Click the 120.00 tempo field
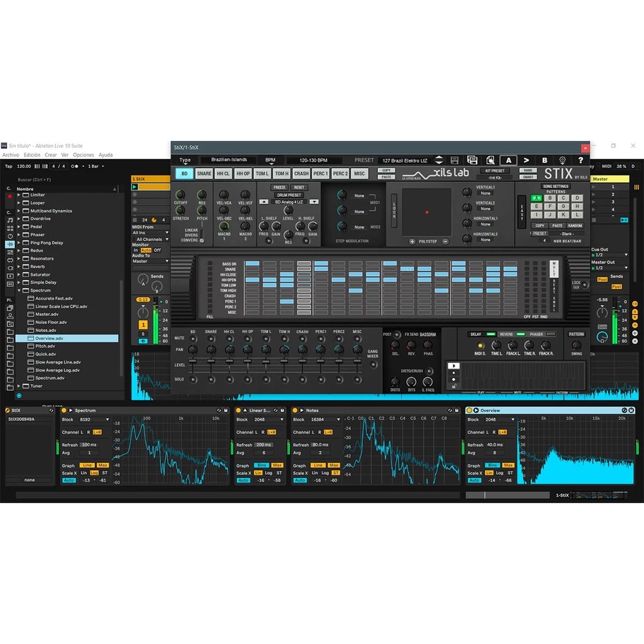The image size is (644, 644). (24, 166)
